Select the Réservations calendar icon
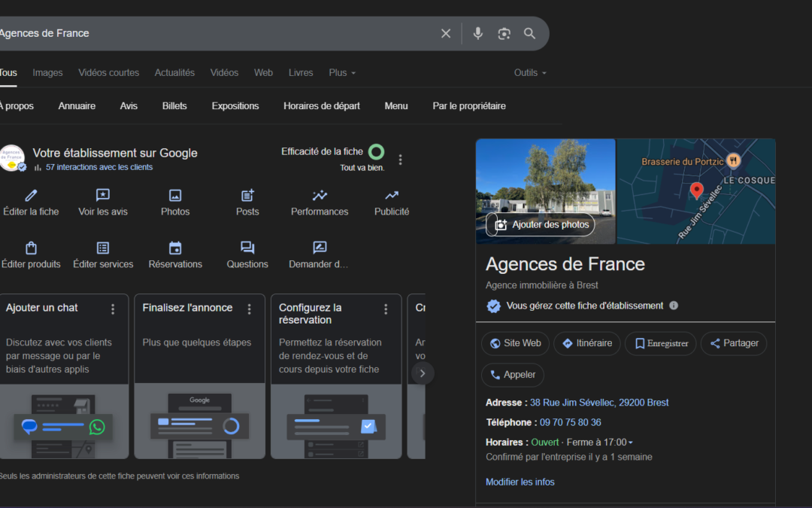The width and height of the screenshot is (812, 508). 175,247
